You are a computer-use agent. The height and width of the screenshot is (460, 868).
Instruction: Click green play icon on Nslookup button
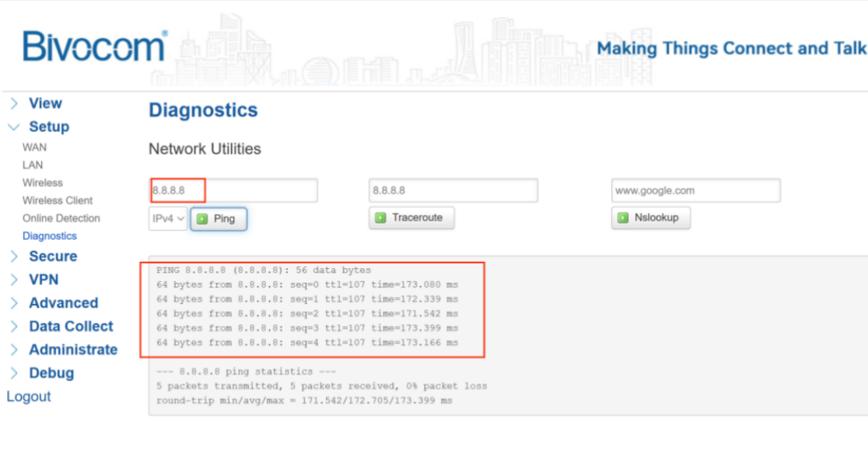pyautogui.click(x=623, y=218)
